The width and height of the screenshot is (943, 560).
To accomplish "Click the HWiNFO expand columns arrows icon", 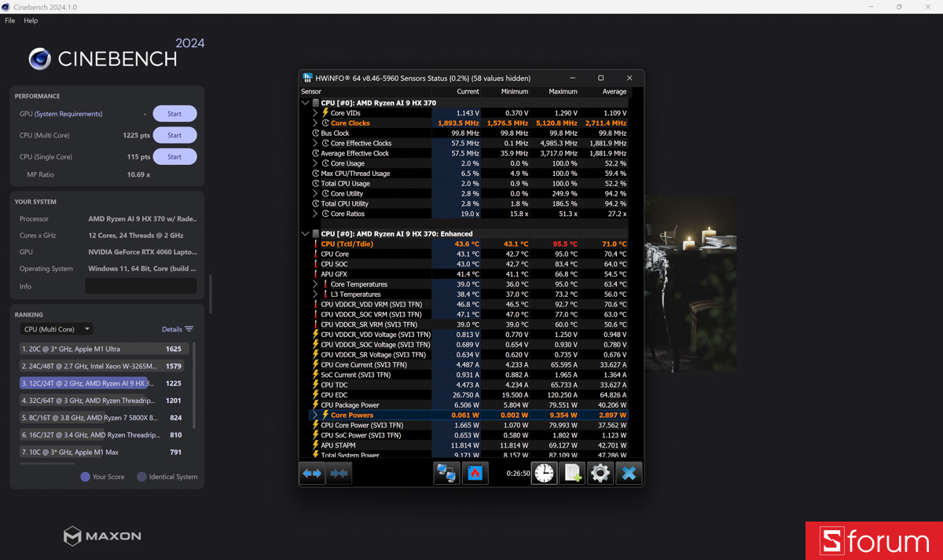I will [x=313, y=473].
